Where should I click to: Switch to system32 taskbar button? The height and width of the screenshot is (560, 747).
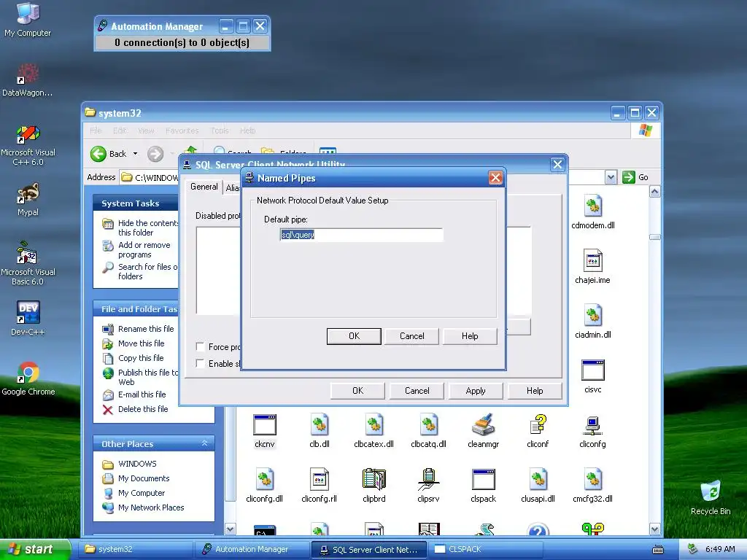pos(136,549)
